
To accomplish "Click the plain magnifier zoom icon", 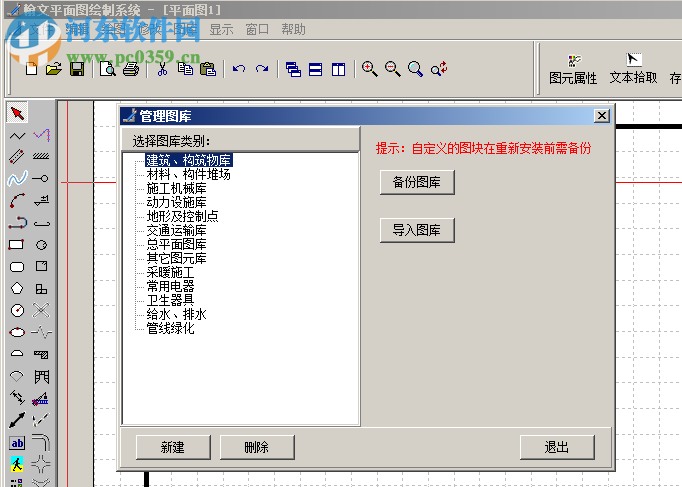I will click(415, 69).
